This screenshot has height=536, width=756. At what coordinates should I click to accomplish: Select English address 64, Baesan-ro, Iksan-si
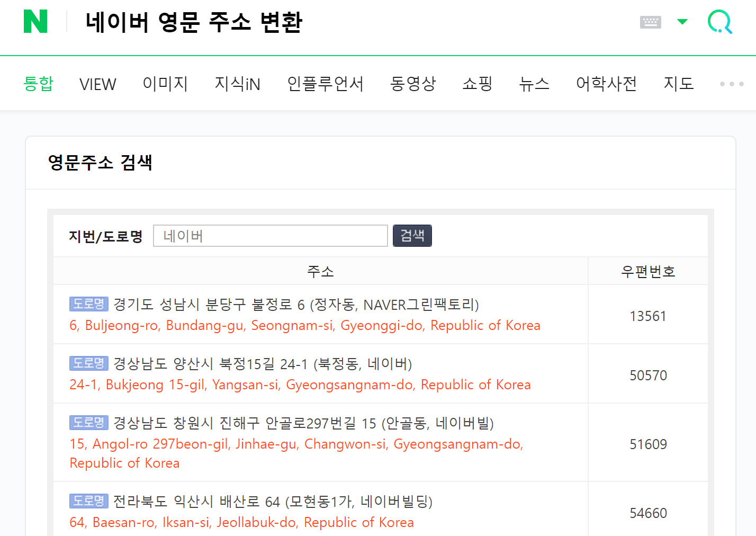click(x=241, y=522)
